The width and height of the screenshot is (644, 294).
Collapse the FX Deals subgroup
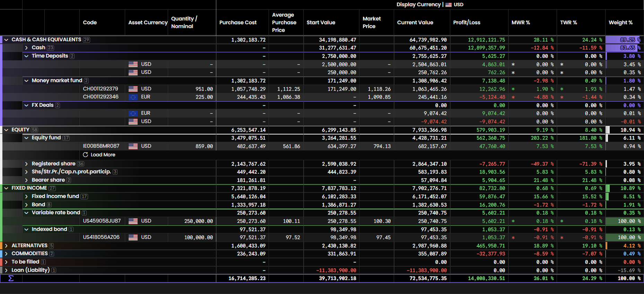click(26, 105)
